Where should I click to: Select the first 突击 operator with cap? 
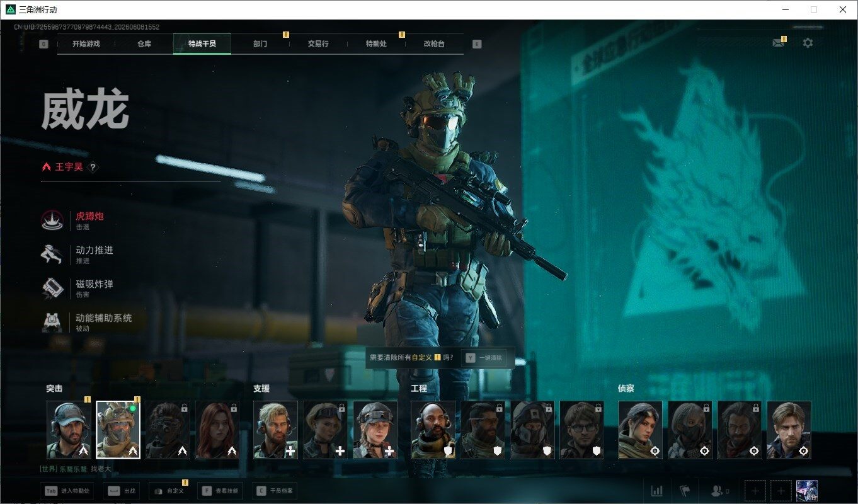(69, 430)
